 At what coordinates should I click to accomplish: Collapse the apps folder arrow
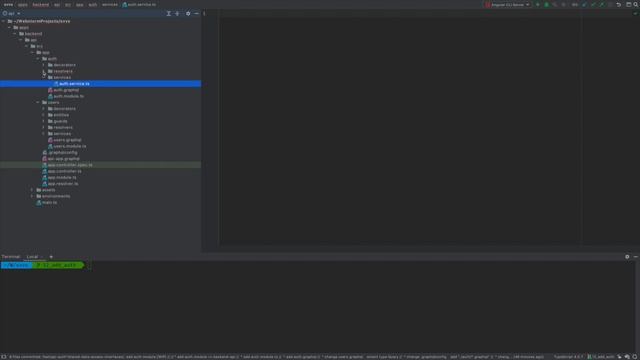(x=9, y=27)
